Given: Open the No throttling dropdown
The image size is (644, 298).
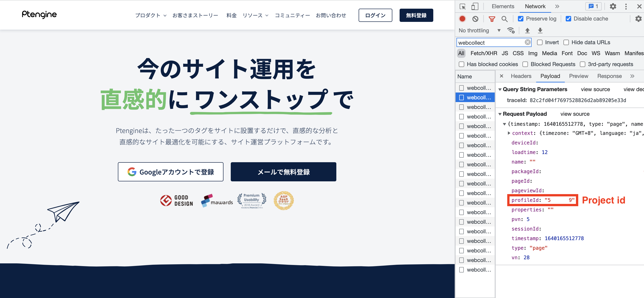Looking at the screenshot, I should 479,31.
